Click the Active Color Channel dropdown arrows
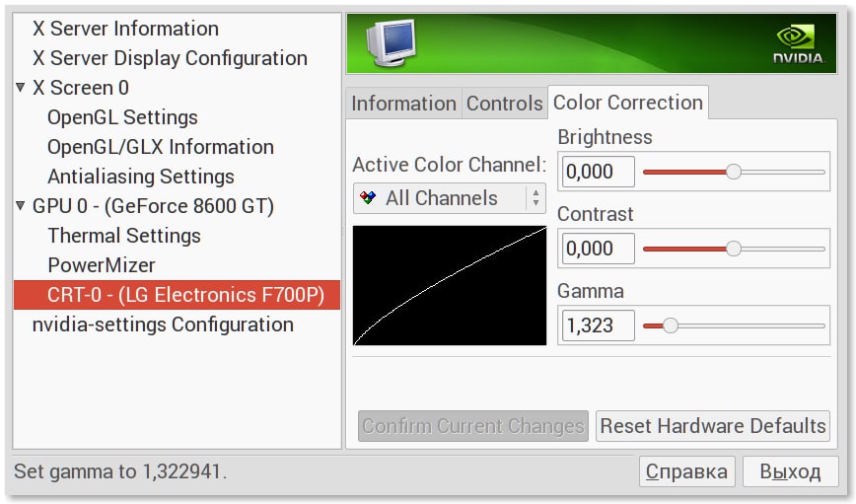 (536, 198)
